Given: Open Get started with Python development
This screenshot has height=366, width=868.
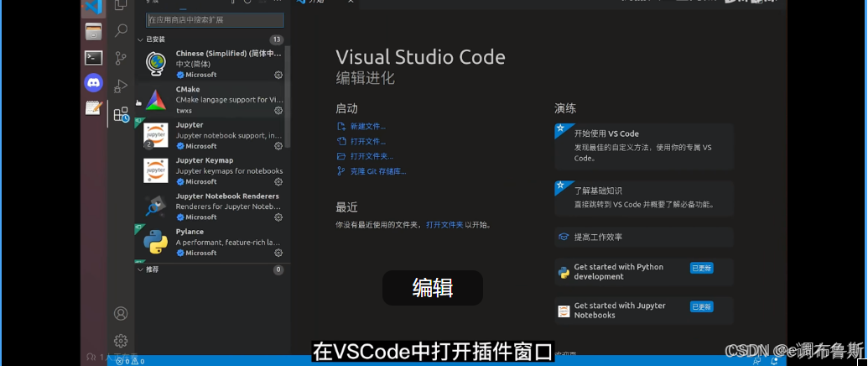Looking at the screenshot, I should (644, 272).
